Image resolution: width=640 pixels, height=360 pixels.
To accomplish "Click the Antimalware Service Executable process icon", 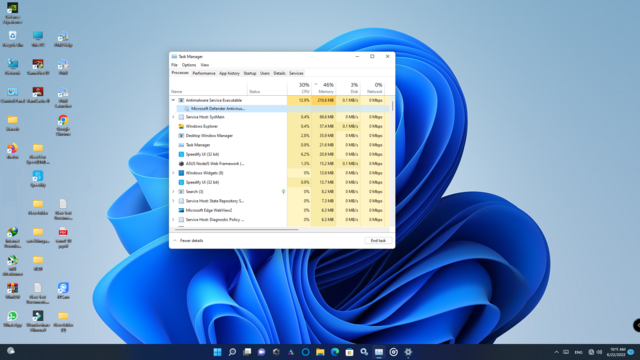I will [x=181, y=100].
